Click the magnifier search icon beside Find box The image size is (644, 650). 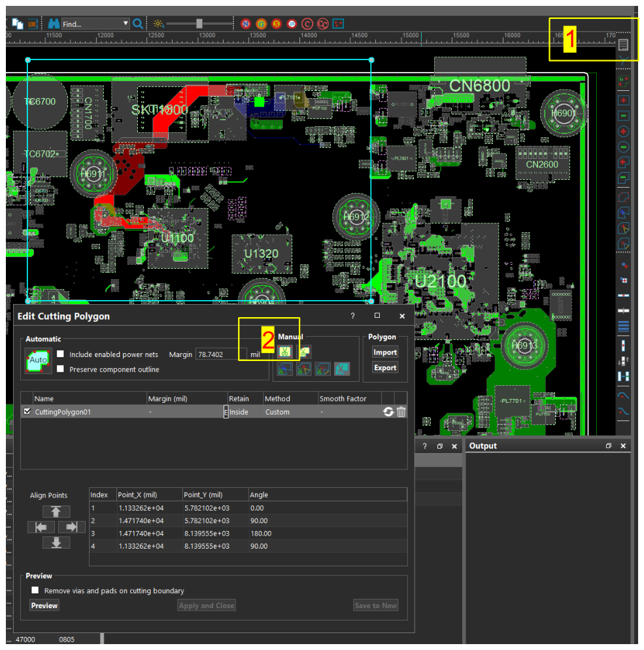coord(138,24)
